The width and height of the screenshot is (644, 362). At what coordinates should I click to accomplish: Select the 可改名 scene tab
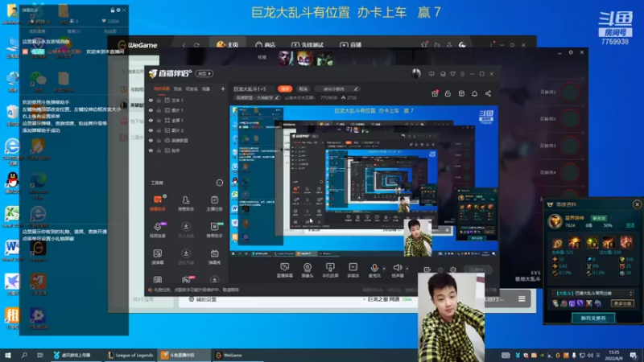192,88
